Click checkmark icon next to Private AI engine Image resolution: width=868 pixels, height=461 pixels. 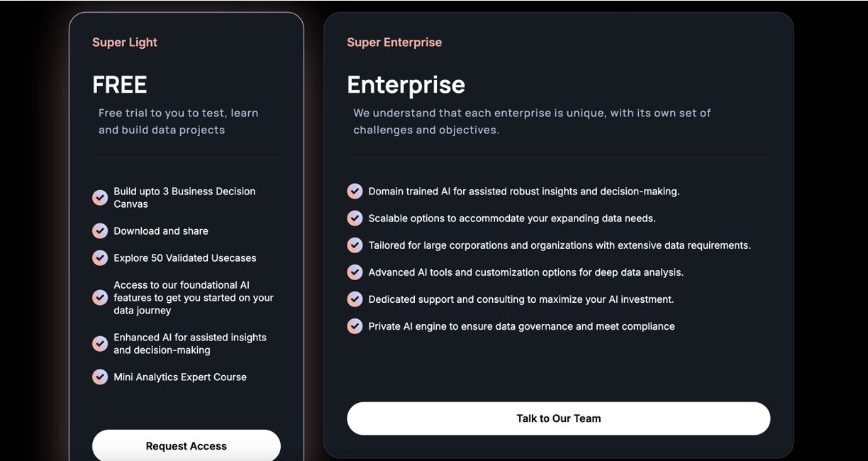click(x=355, y=326)
